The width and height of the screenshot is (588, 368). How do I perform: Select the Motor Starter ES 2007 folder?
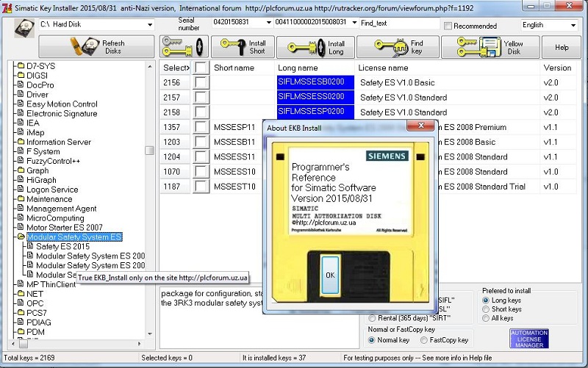[65, 228]
